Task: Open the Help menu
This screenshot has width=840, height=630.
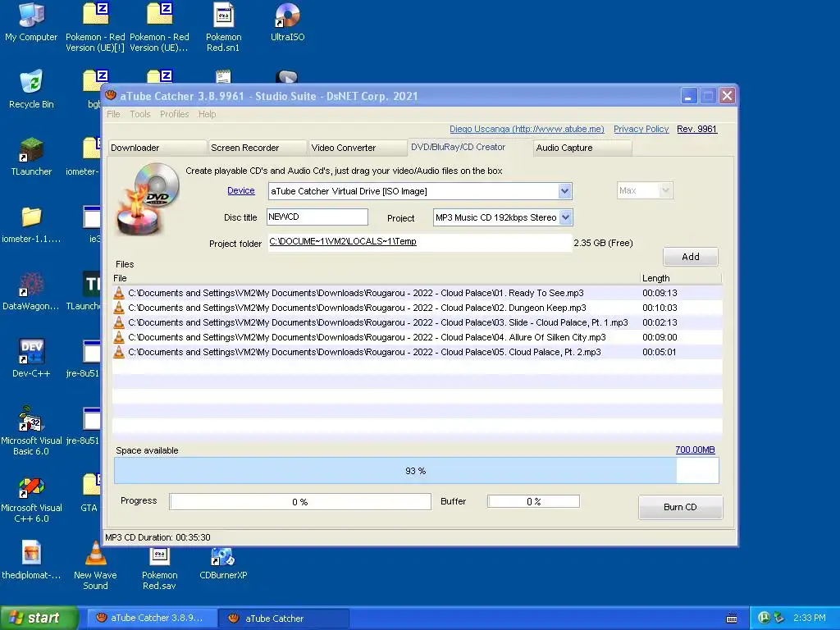Action: (x=207, y=114)
